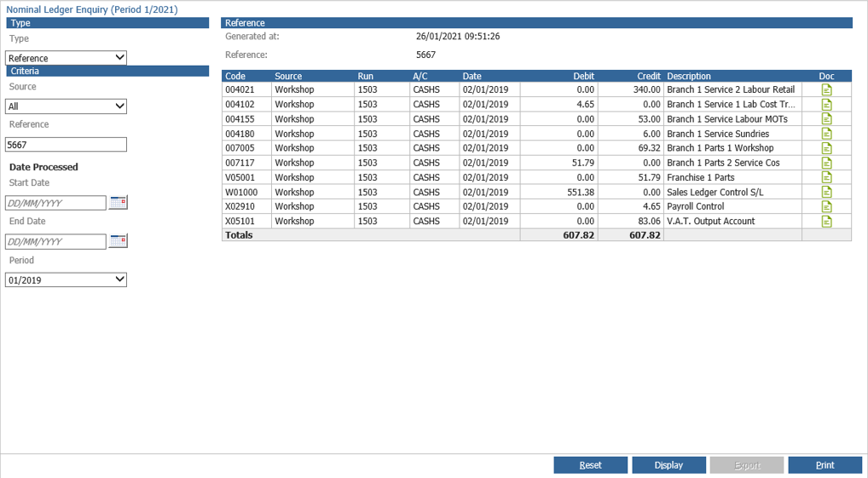Open document icon for code 004021 row
The image size is (868, 478).
click(826, 89)
